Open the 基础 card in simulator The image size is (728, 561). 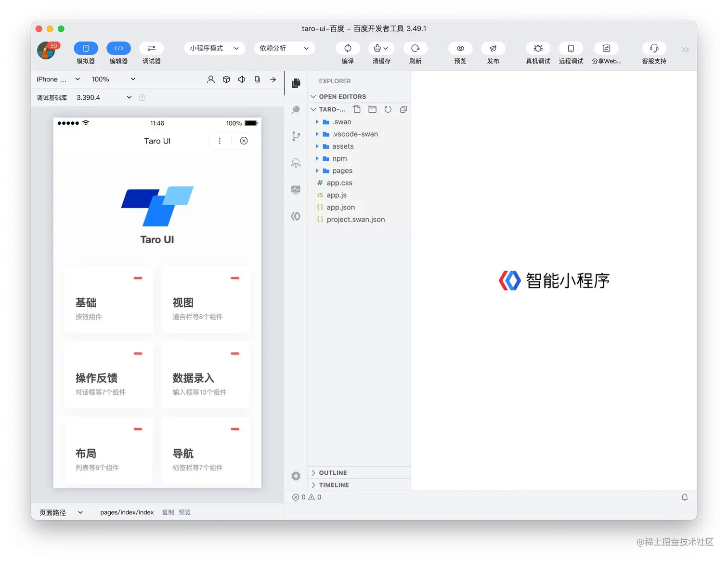(108, 299)
